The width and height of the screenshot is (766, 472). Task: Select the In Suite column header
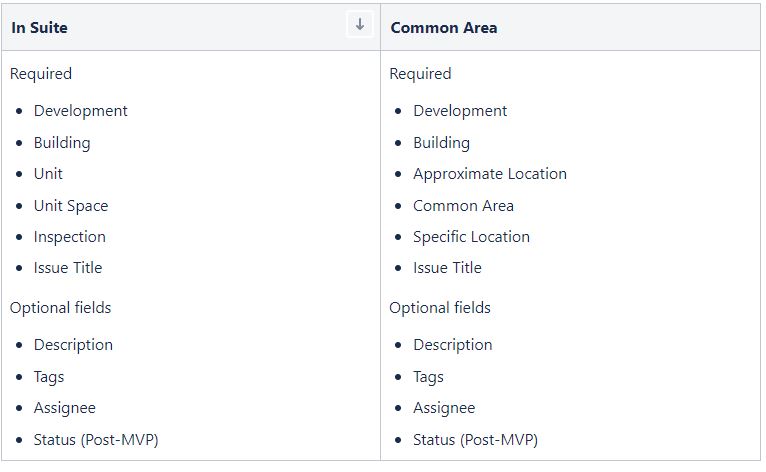191,27
